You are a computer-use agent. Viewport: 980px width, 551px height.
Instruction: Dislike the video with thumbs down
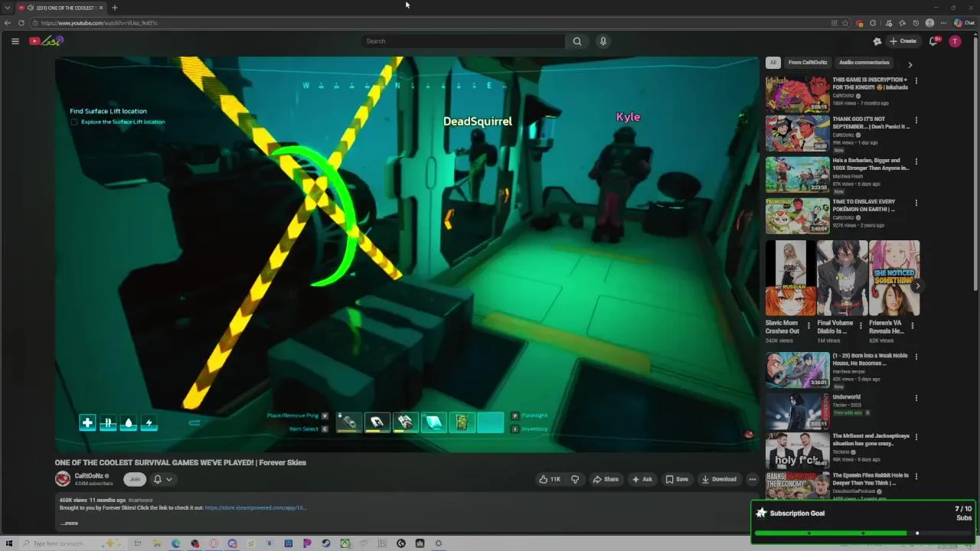tap(575, 479)
